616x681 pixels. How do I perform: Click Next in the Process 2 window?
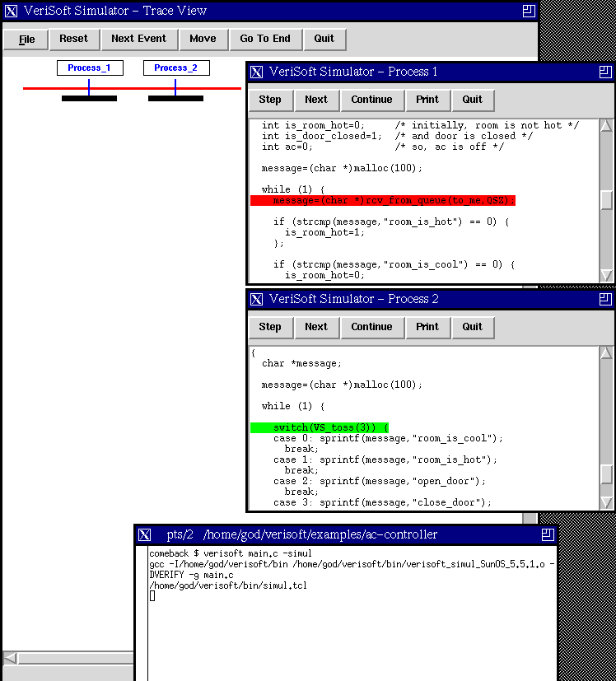[316, 327]
